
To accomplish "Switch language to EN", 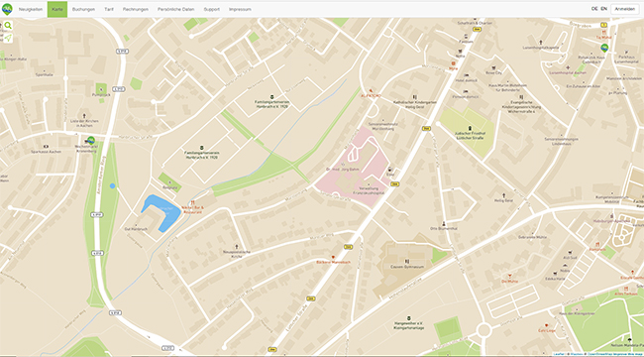I will (x=603, y=9).
